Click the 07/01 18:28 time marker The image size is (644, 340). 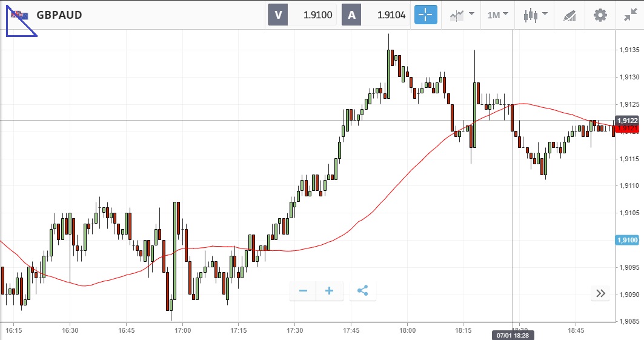tap(512, 335)
